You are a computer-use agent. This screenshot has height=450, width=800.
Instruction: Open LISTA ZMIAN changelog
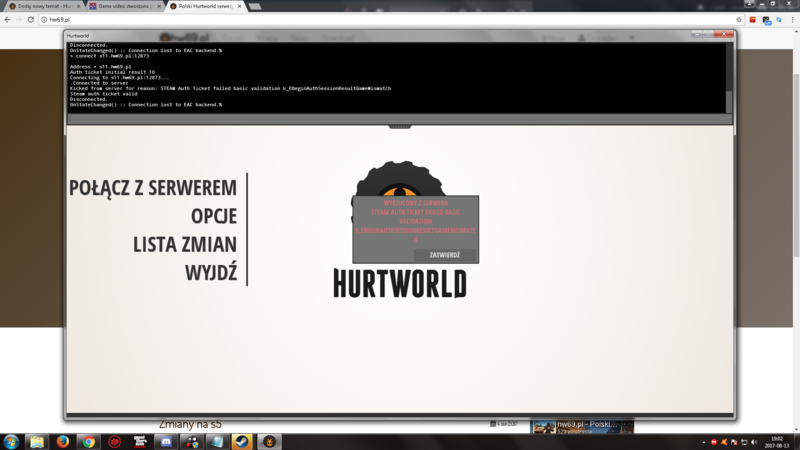[x=185, y=244]
